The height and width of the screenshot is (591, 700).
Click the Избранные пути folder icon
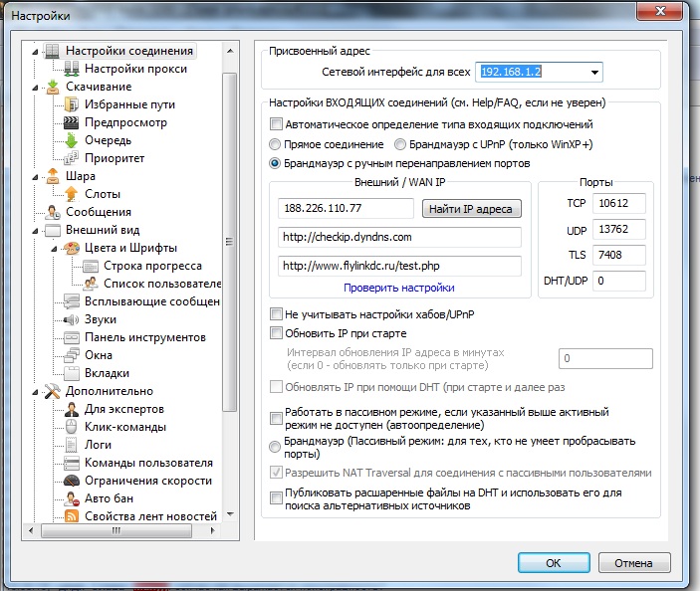click(x=72, y=104)
